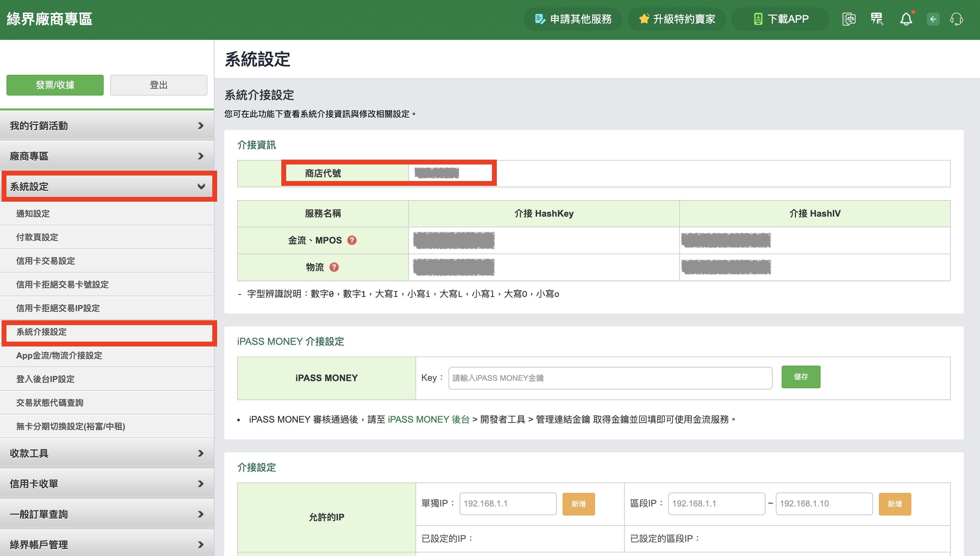Follow the iPASS MONEY 後台 link
Viewport: 980px width, 556px height.
click(x=429, y=419)
